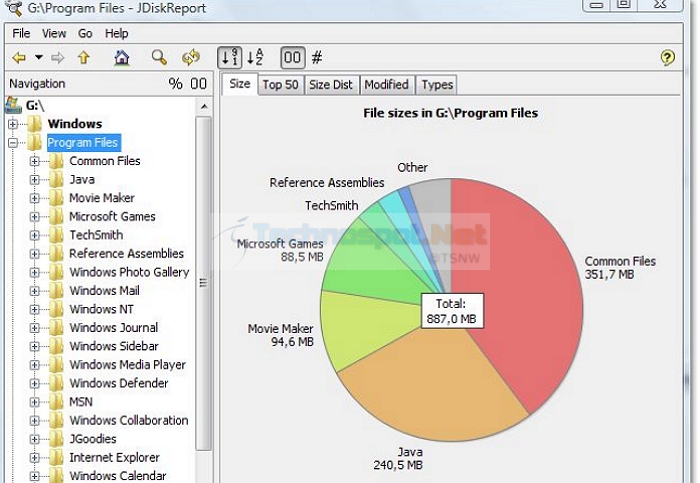Image resolution: width=700 pixels, height=483 pixels.
Task: Go forward with the right arrow icon
Action: pyautogui.click(x=58, y=58)
